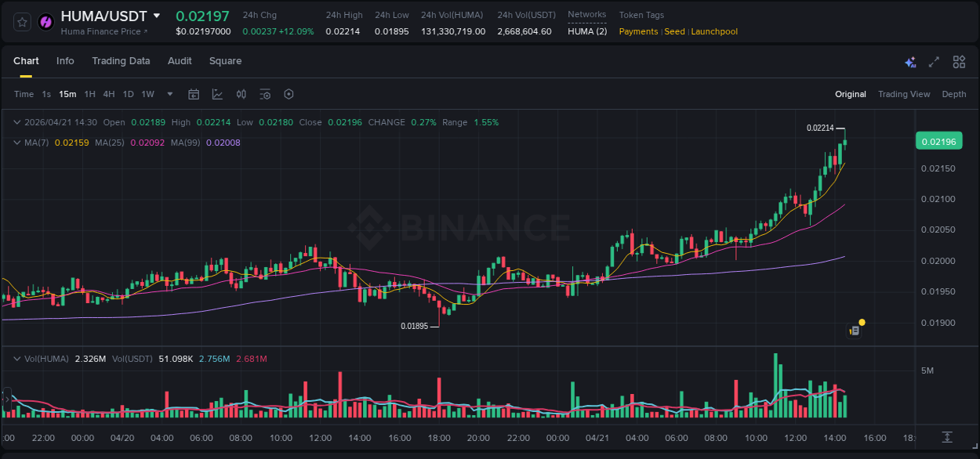
Task: Open the indicator settings list icon
Action: (x=265, y=94)
